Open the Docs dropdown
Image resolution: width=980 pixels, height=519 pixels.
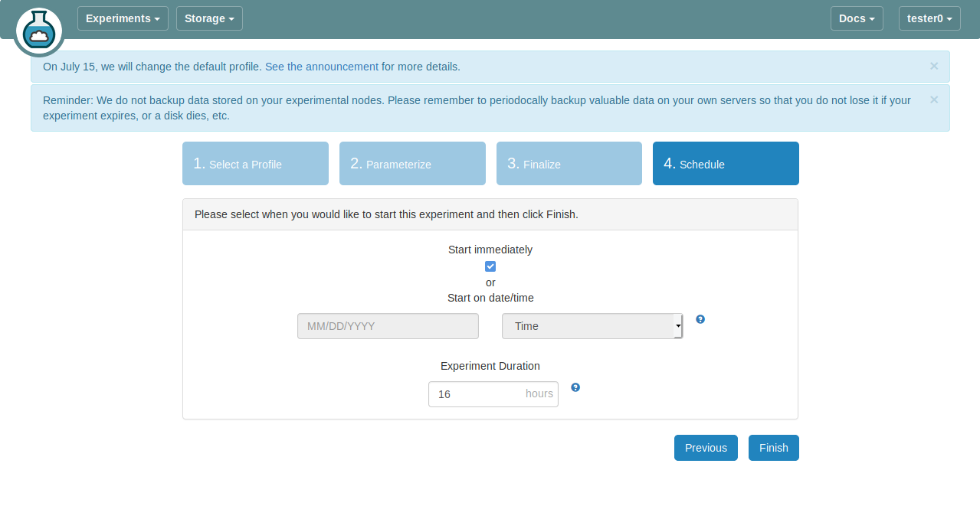pos(856,18)
